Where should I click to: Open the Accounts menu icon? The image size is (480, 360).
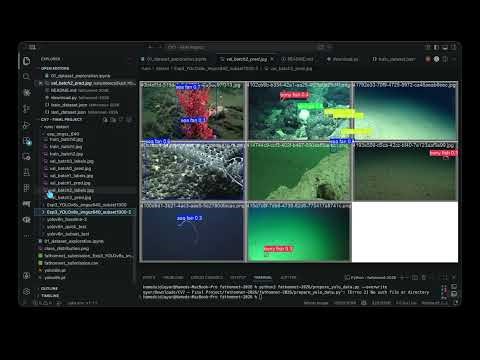27,276
